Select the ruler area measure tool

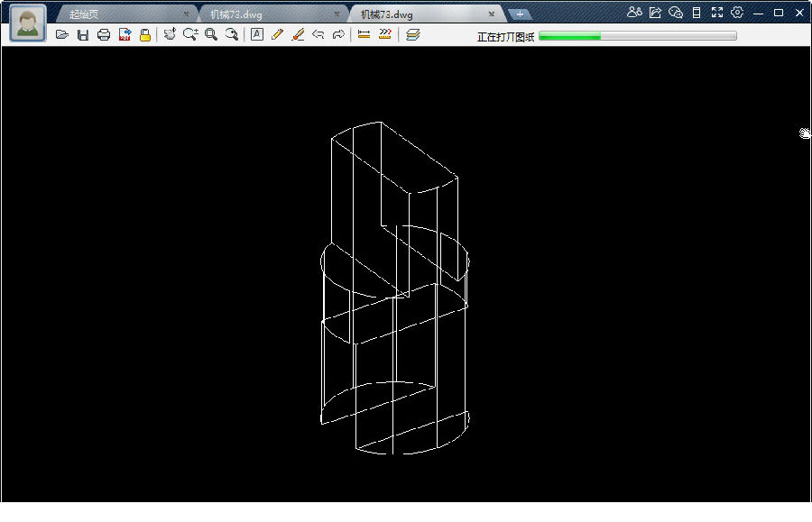(x=384, y=34)
